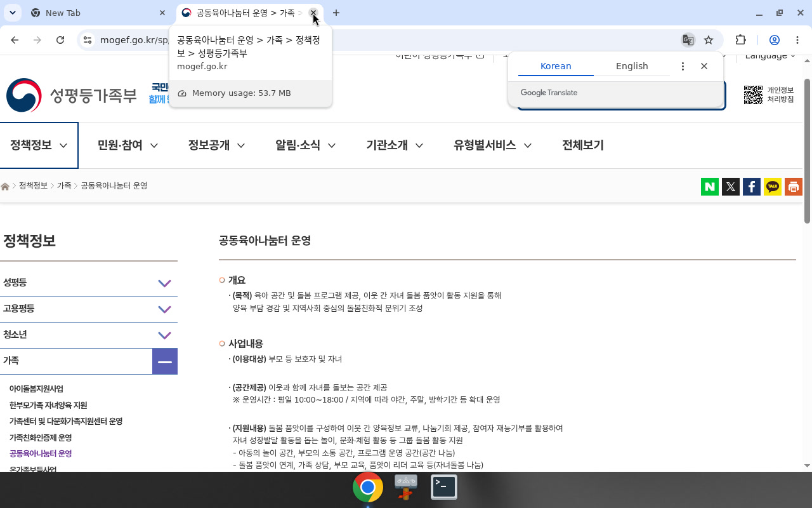Screen dimensions: 812x508
Task: Open the terminal from the taskbar
Action: [444, 487]
